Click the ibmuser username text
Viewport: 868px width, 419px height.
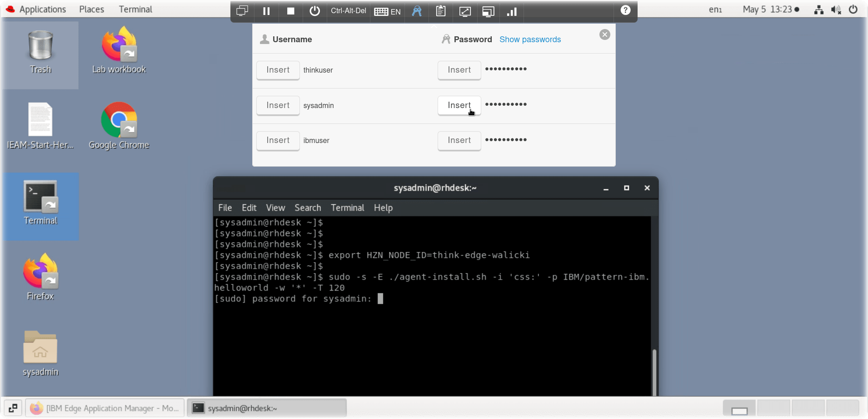[316, 140]
